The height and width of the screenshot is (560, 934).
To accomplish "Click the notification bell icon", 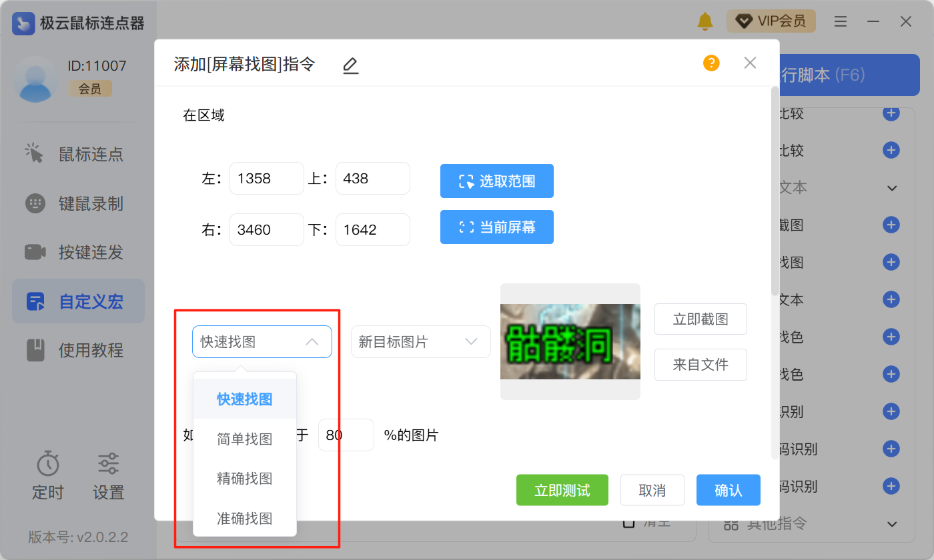I will point(705,21).
